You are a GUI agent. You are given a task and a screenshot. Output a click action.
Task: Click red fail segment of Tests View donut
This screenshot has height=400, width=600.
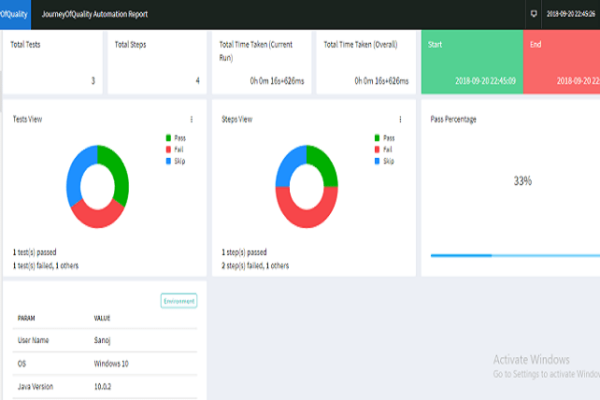tap(97, 217)
